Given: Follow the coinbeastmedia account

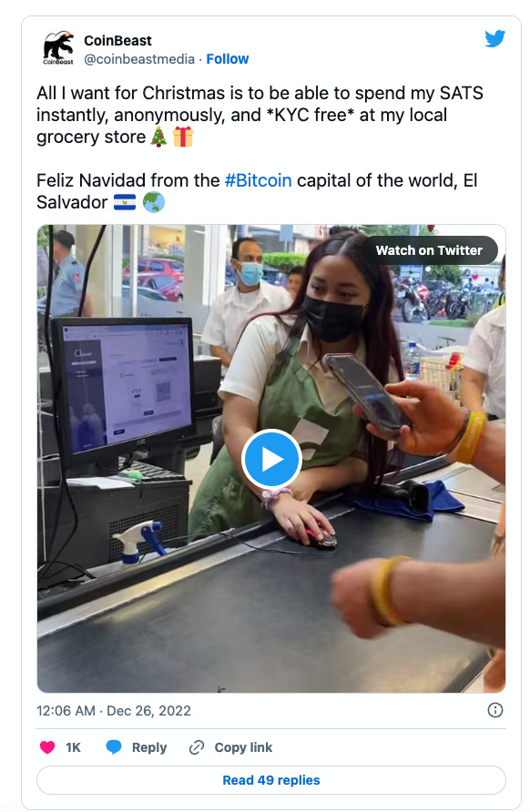Looking at the screenshot, I should (228, 59).
